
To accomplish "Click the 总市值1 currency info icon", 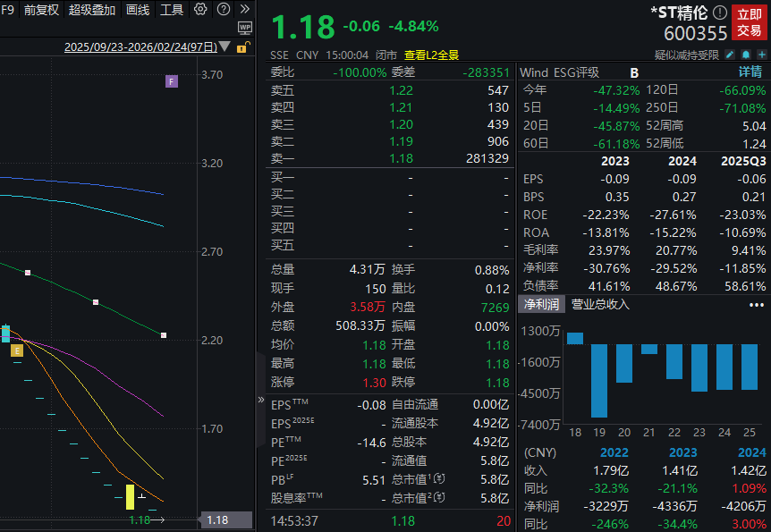I will pos(439,479).
